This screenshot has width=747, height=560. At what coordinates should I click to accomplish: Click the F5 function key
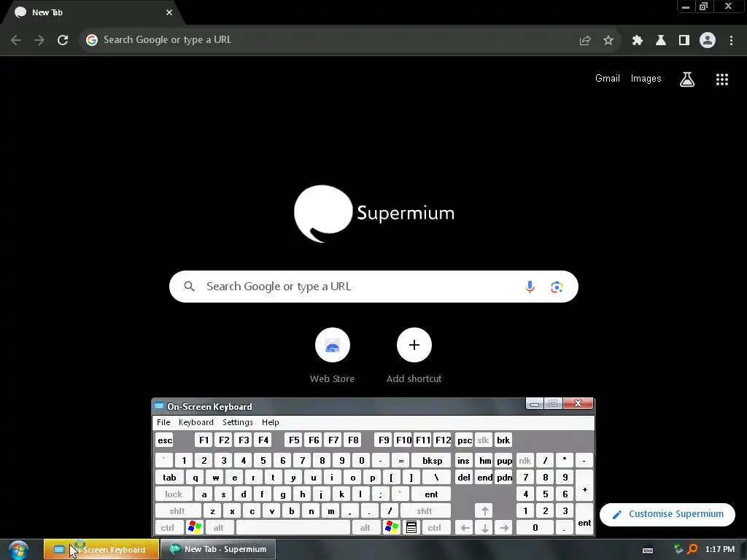point(294,440)
